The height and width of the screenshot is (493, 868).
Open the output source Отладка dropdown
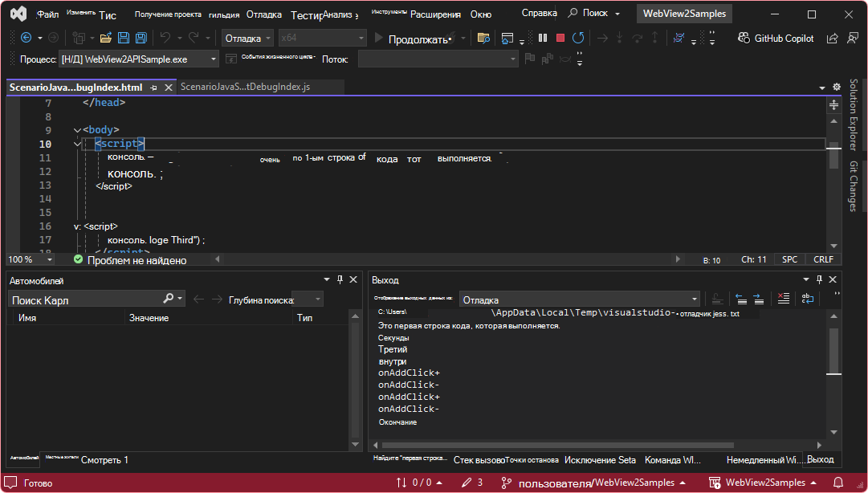pyautogui.click(x=579, y=299)
